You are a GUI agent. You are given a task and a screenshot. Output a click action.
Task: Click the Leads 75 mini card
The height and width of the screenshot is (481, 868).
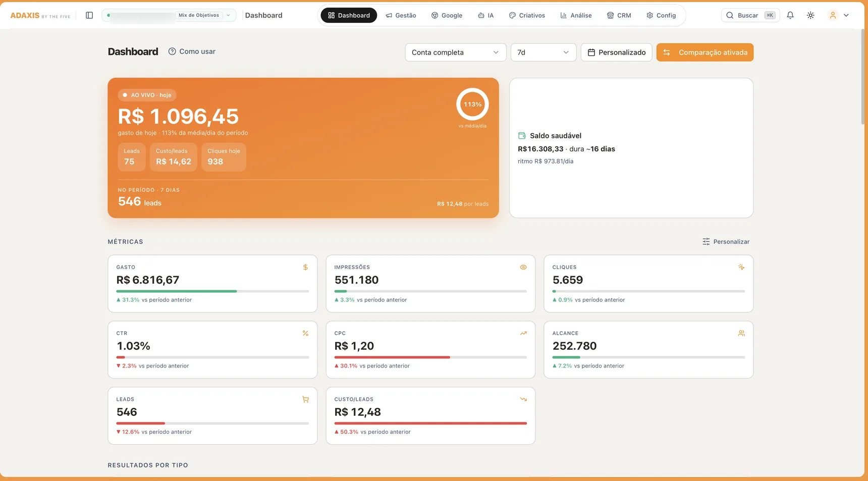click(132, 157)
